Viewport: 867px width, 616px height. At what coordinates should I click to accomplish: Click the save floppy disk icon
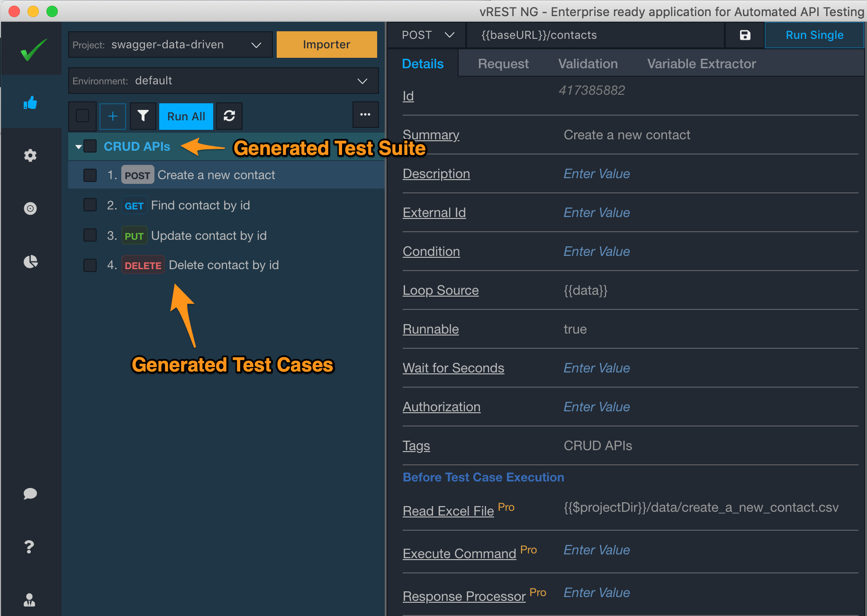(x=745, y=35)
